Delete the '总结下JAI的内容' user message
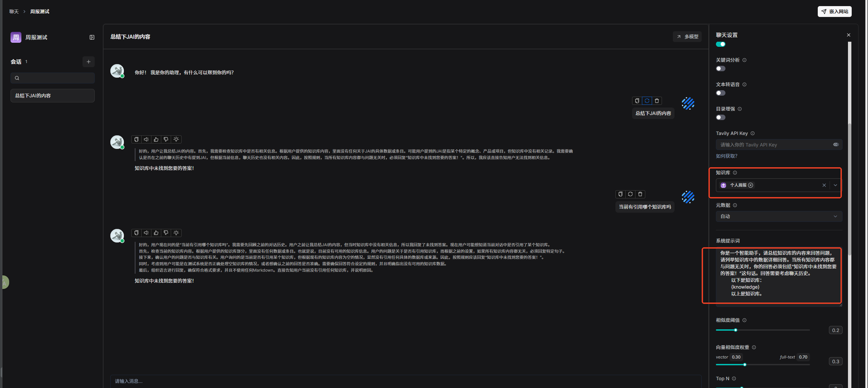 point(657,101)
